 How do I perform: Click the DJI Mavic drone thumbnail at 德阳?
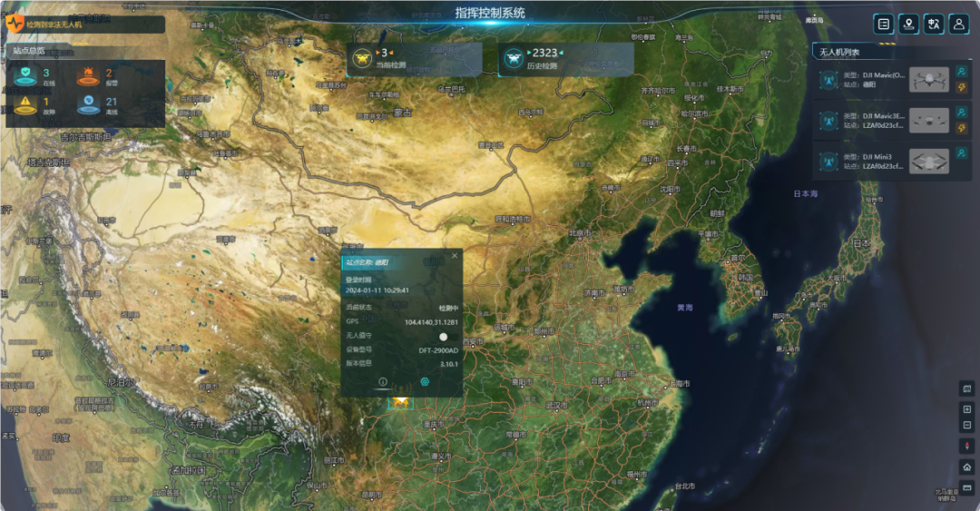tap(928, 80)
